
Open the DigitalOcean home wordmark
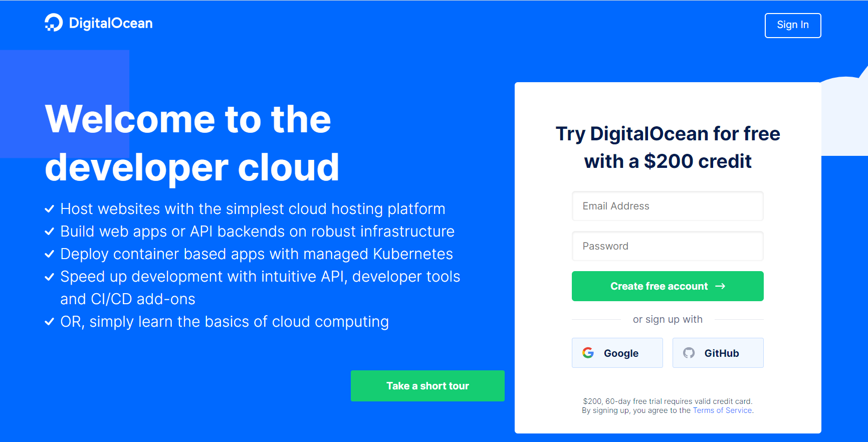pyautogui.click(x=111, y=23)
